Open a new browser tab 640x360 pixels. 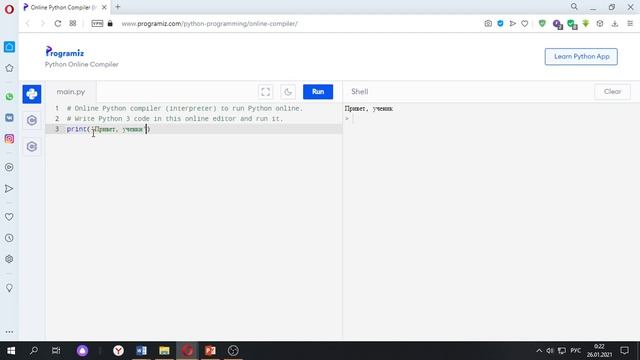pos(118,7)
